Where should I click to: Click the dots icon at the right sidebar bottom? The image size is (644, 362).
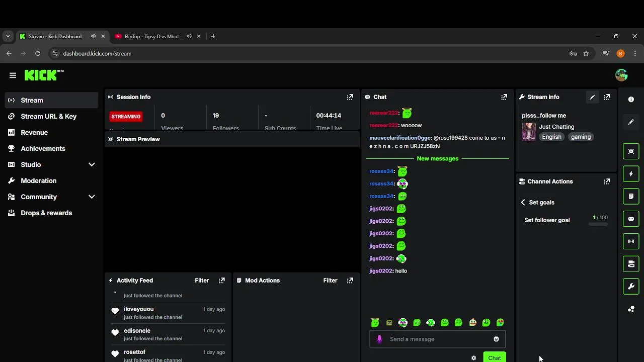coord(631,309)
